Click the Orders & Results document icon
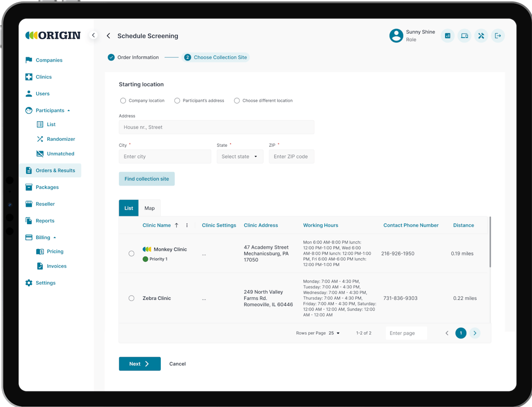This screenshot has height=407, width=532. tap(29, 170)
